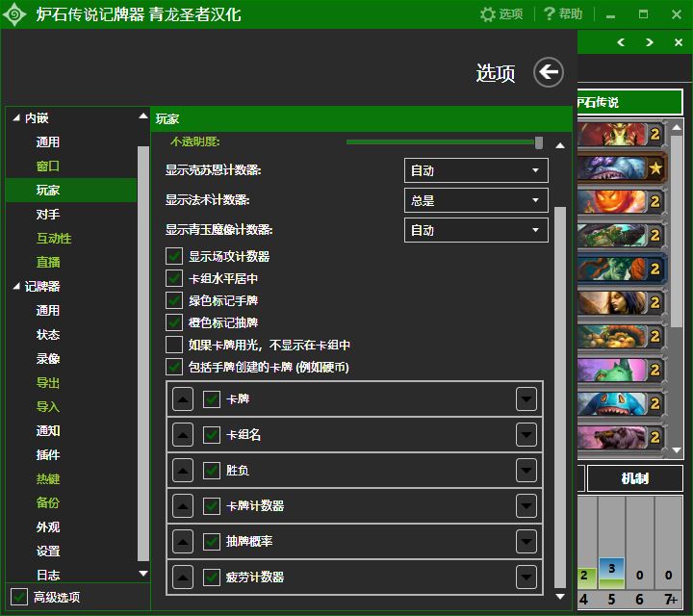The image size is (693, 616).
Task: Move 卡牌计数器 row down with arrow
Action: click(526, 506)
